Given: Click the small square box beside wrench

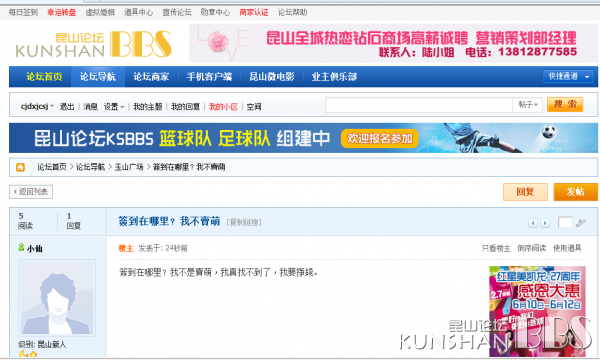Looking at the screenshot, I should (x=565, y=222).
